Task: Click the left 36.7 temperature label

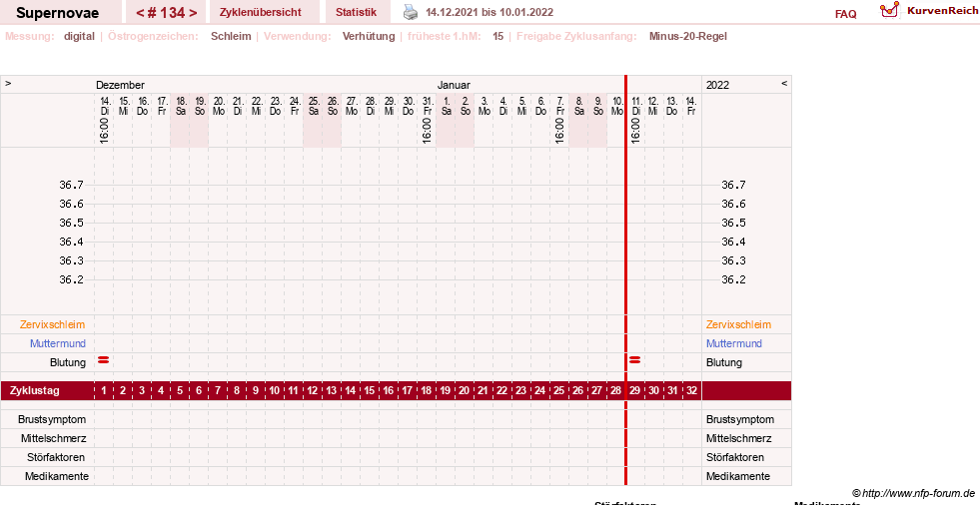Action: click(71, 185)
